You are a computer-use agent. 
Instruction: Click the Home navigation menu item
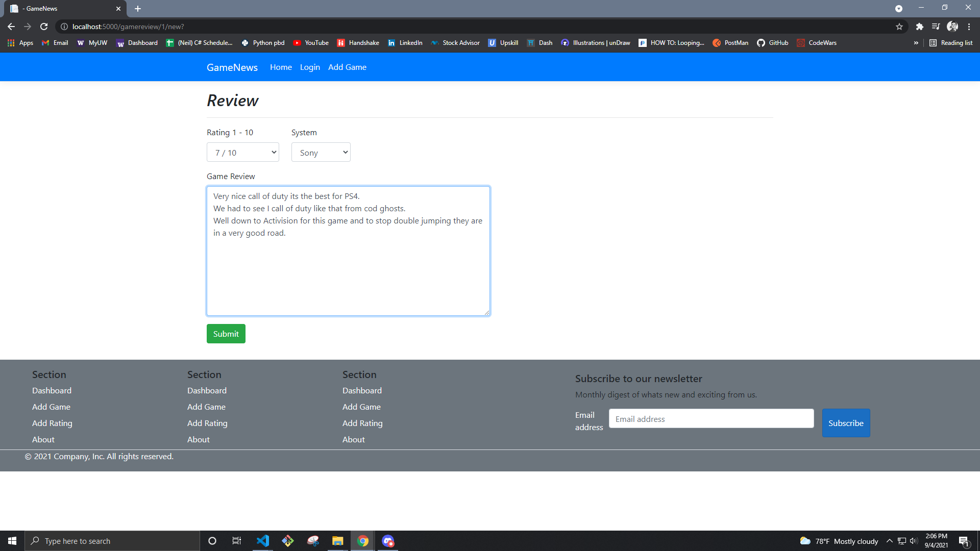pos(281,67)
